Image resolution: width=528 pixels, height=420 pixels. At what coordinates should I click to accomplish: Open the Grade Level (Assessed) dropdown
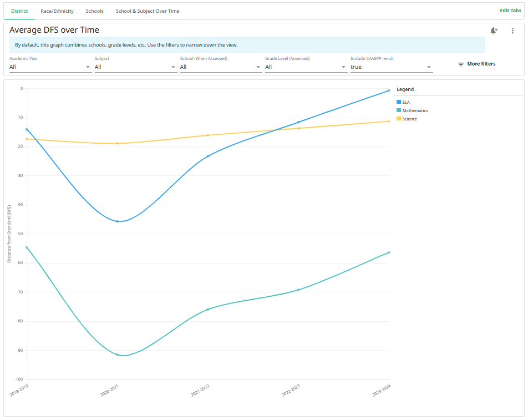[306, 67]
